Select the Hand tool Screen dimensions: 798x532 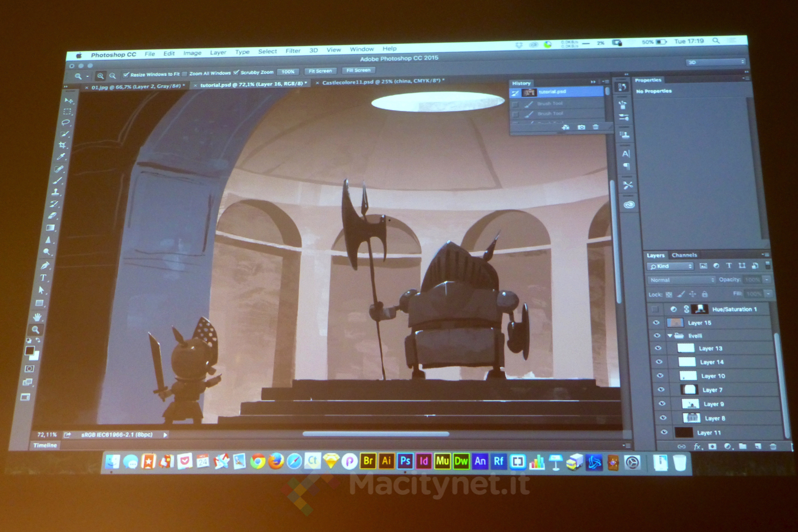(x=37, y=317)
